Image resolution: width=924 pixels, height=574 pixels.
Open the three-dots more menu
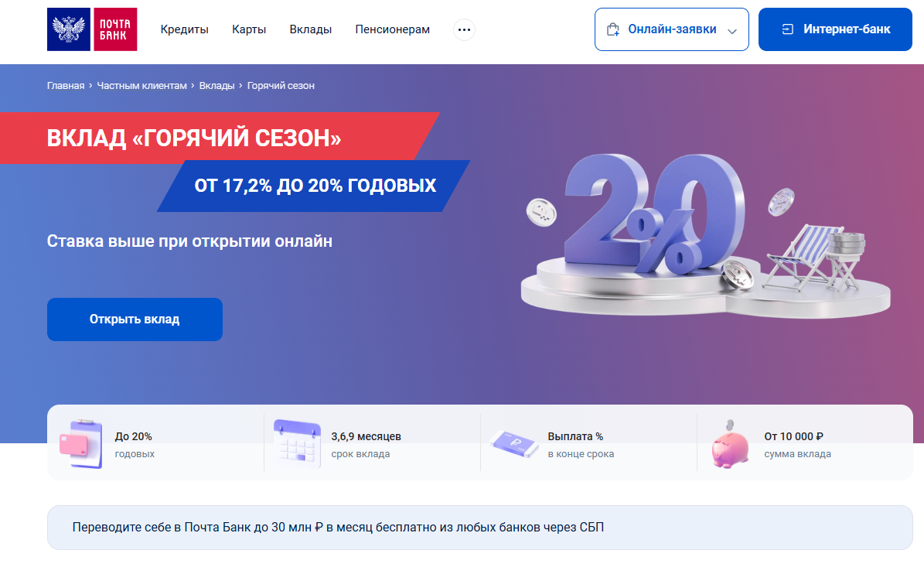pos(465,29)
